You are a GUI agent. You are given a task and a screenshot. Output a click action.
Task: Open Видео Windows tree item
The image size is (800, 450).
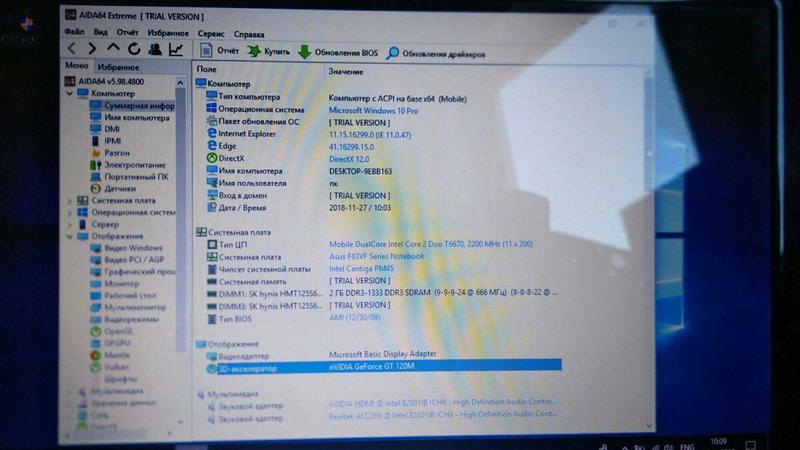click(133, 248)
